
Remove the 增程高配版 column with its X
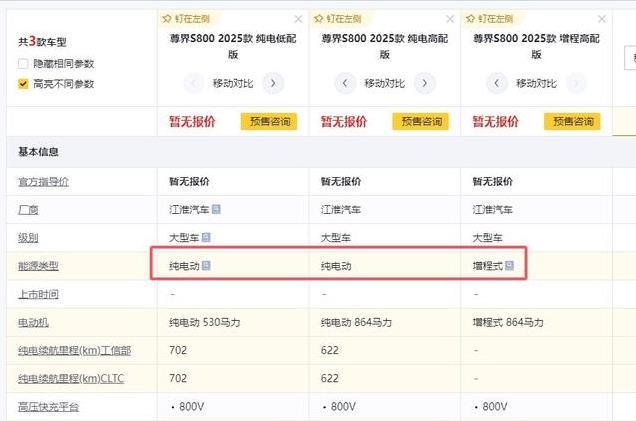pos(602,19)
